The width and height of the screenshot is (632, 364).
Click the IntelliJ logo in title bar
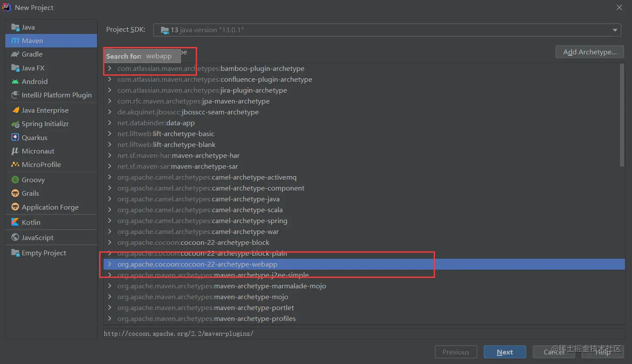7,7
